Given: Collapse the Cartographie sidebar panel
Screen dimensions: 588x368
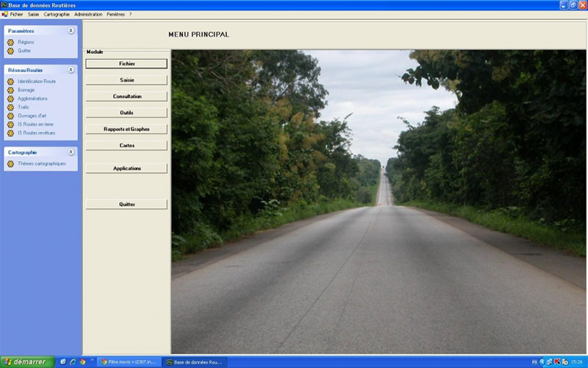Looking at the screenshot, I should point(71,152).
